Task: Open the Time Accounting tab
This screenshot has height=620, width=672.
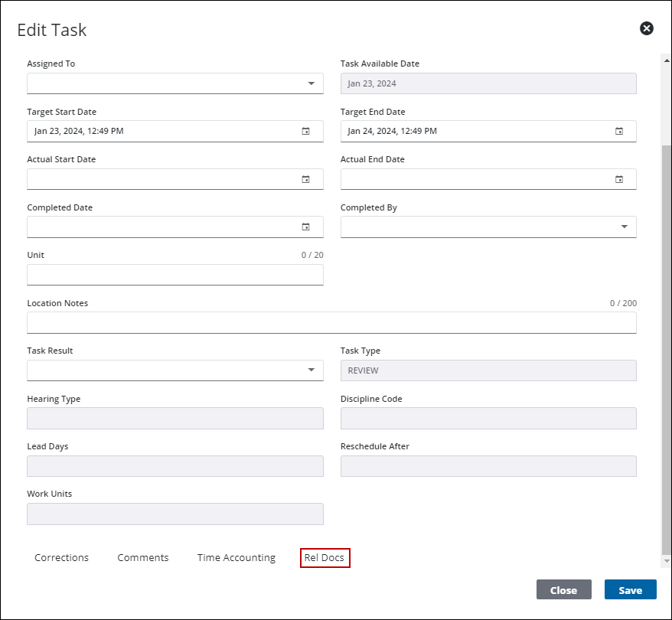Action: [x=236, y=558]
